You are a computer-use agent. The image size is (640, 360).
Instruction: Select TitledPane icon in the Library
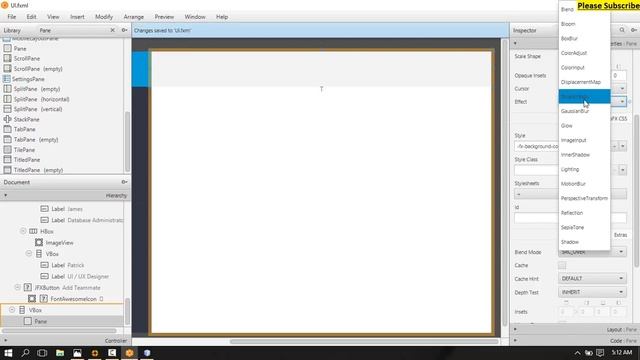[7, 160]
